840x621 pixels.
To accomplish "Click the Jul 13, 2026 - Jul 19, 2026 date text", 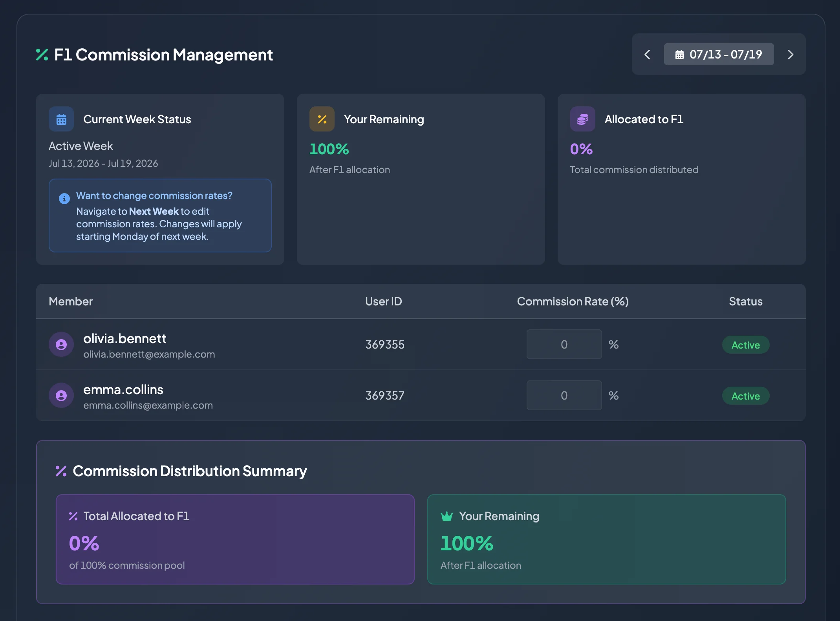I will point(103,163).
